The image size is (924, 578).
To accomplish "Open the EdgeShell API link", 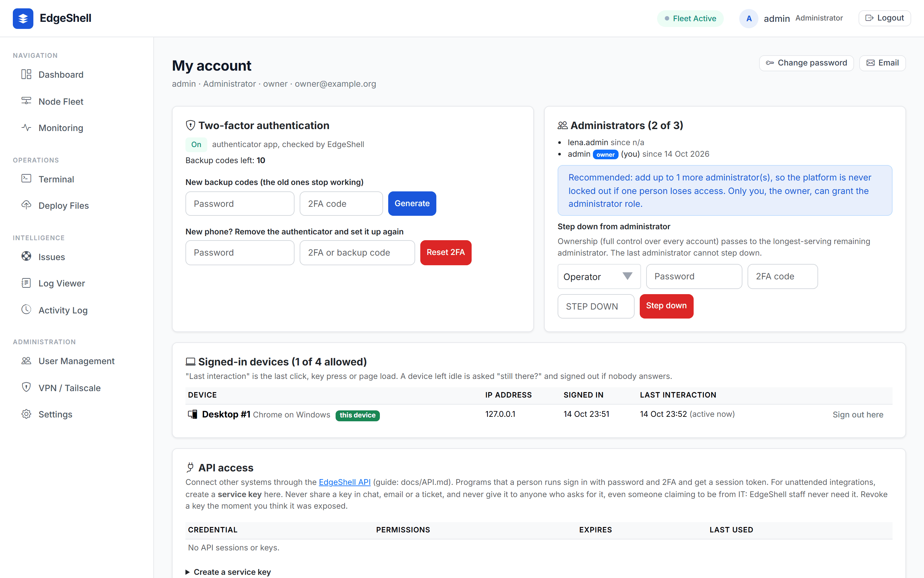I will point(345,482).
